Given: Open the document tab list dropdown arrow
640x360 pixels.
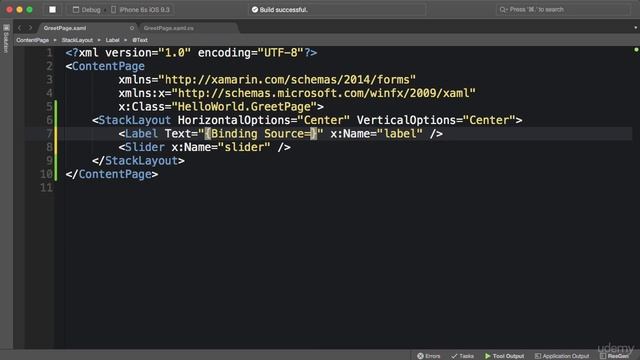Looking at the screenshot, I should tap(636, 28).
